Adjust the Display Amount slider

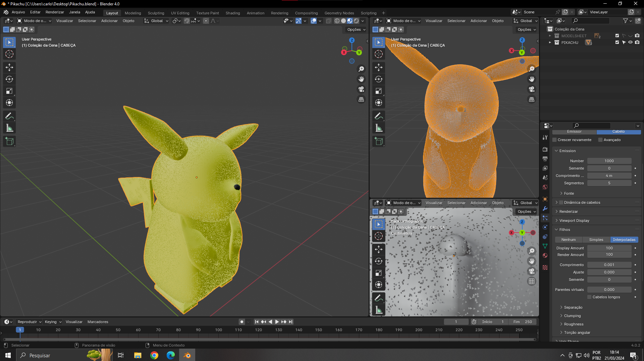click(609, 248)
